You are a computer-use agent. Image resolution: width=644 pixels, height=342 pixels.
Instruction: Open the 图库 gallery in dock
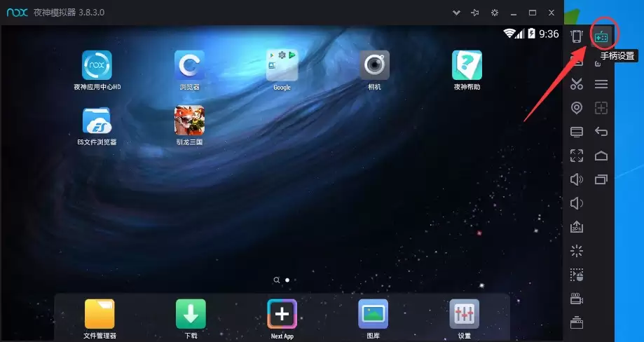coord(374,319)
